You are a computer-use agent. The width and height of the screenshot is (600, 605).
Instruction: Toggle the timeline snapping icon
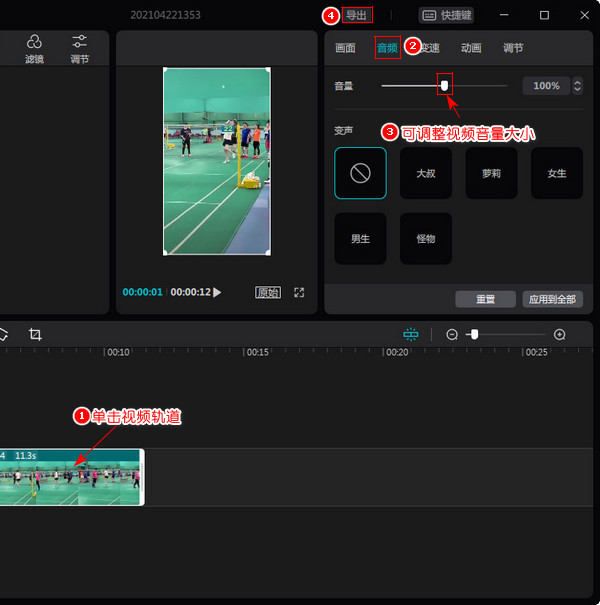tap(411, 334)
